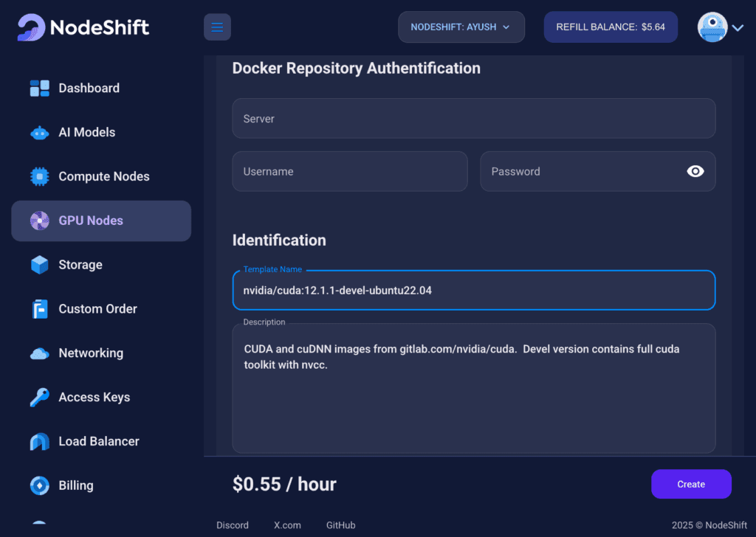Viewport: 756px width, 537px height.
Task: Open the Storage page
Action: pyautogui.click(x=101, y=265)
